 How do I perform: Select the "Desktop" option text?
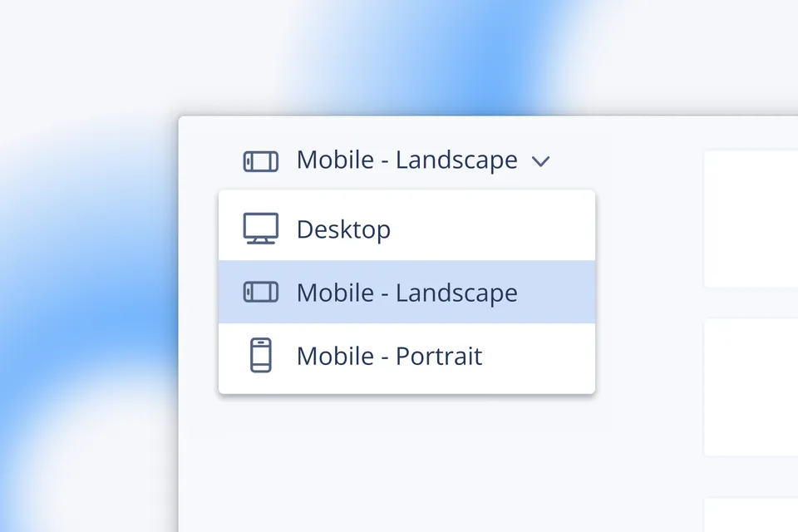pos(343,229)
